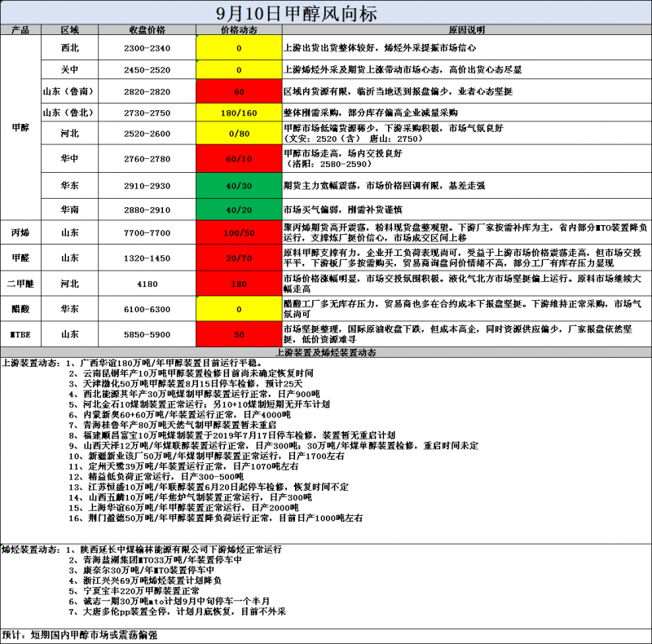The image size is (652, 644).
Task: Click the '醋酸' product cell
Action: (20, 309)
